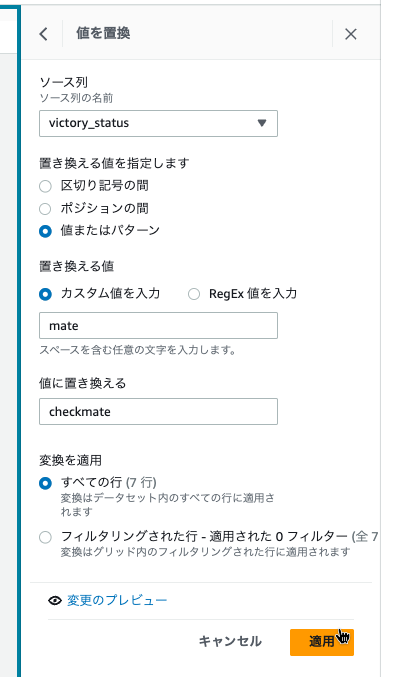Choose RegEx 値を入力 radio button
The width and height of the screenshot is (400, 677).
194,294
